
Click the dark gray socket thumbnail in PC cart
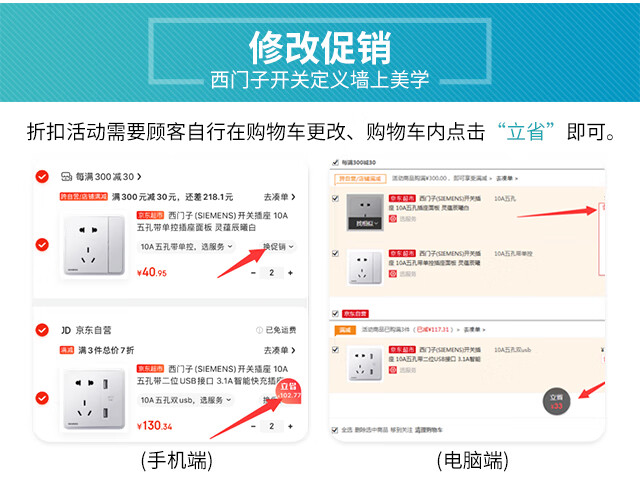(365, 212)
